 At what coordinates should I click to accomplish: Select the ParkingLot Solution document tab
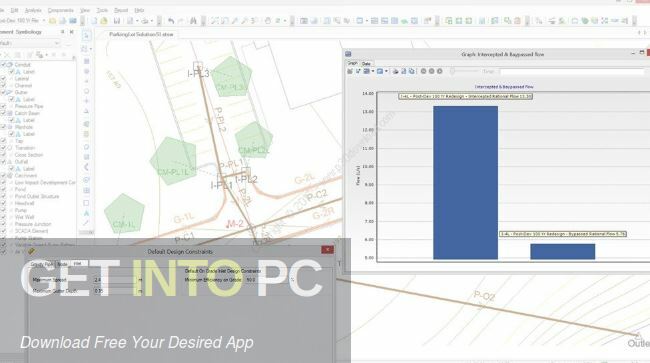click(x=141, y=34)
